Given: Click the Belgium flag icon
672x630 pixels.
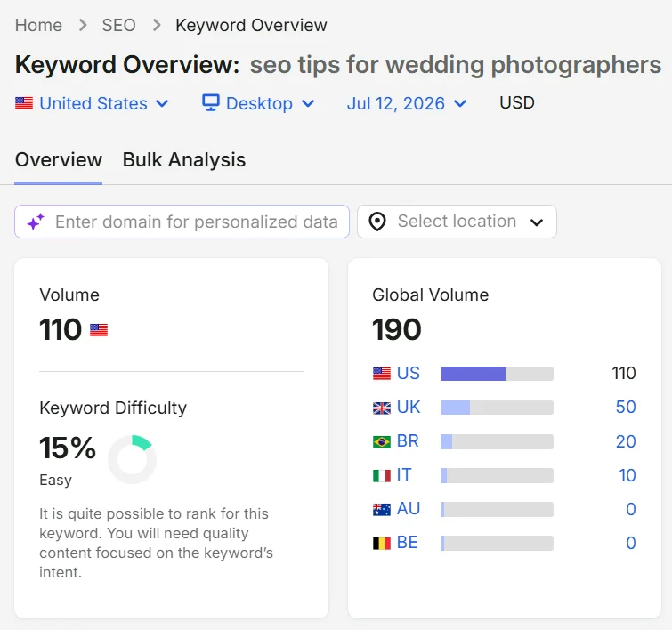Looking at the screenshot, I should (x=382, y=544).
